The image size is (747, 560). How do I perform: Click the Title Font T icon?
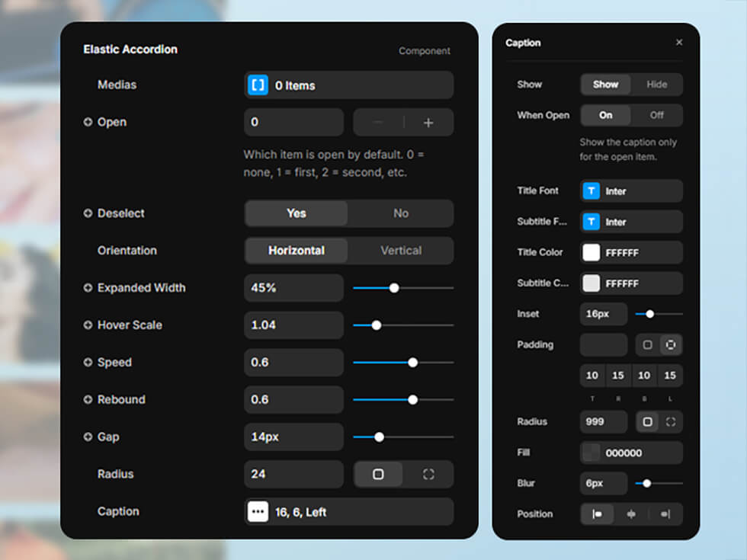click(592, 191)
